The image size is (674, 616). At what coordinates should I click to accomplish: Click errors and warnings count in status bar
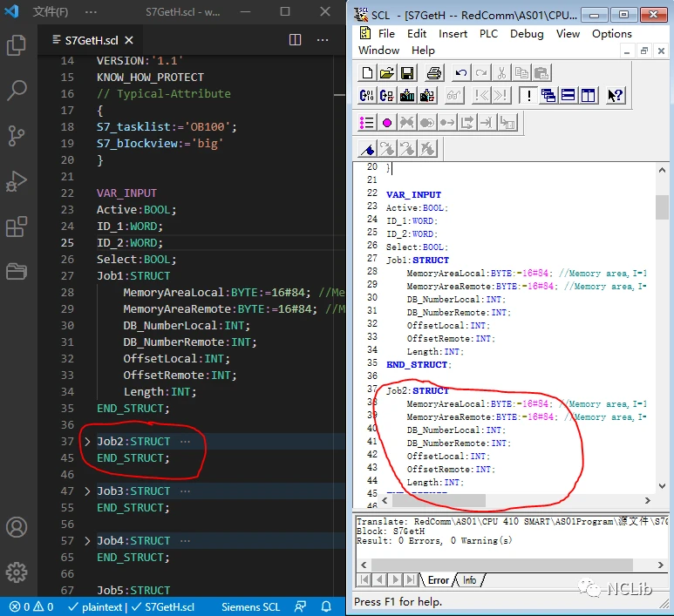pos(31,606)
